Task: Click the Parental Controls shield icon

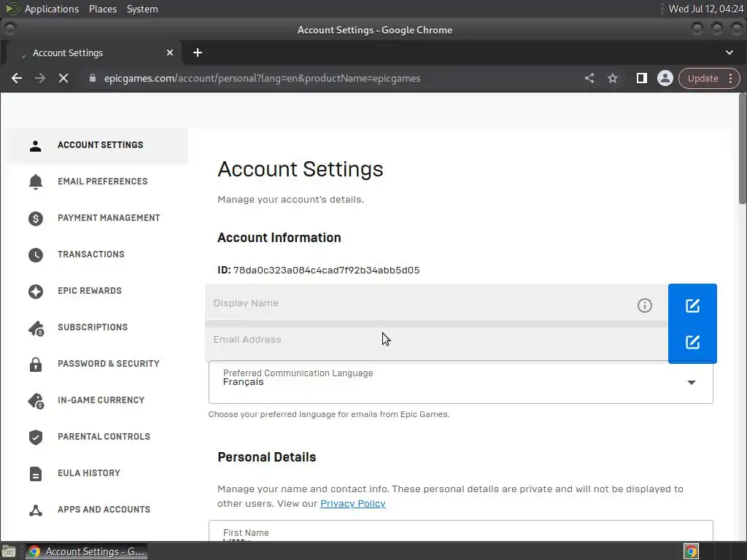Action: click(x=36, y=437)
